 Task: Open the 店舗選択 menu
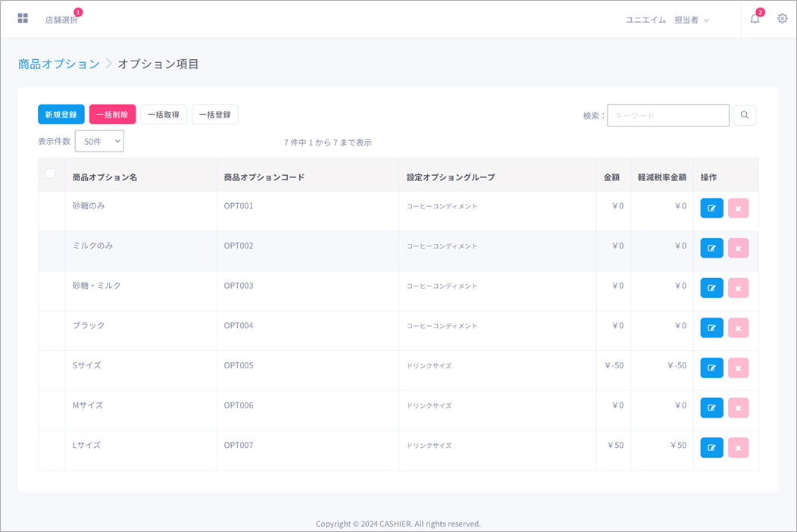(61, 20)
